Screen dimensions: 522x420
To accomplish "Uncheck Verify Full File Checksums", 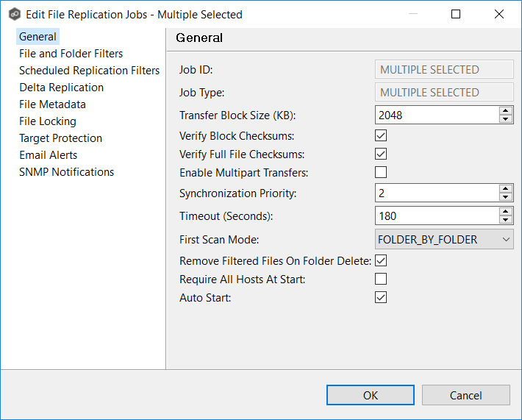I will click(x=381, y=154).
